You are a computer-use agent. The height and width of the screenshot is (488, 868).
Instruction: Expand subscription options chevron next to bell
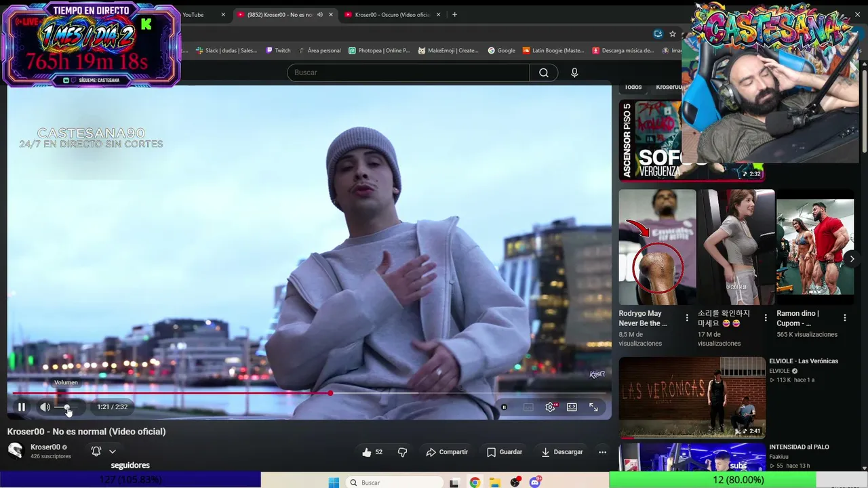coord(113,451)
